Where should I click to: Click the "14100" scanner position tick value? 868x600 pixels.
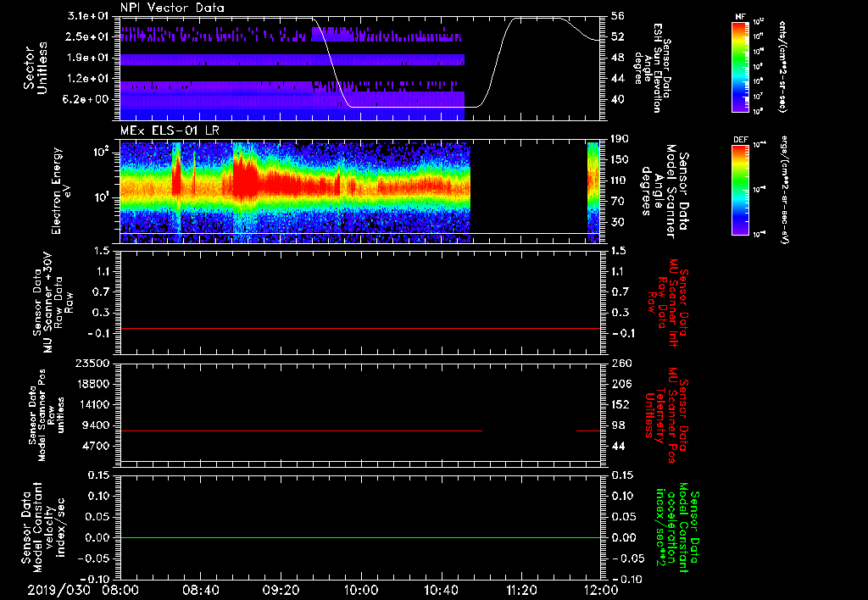[93, 404]
